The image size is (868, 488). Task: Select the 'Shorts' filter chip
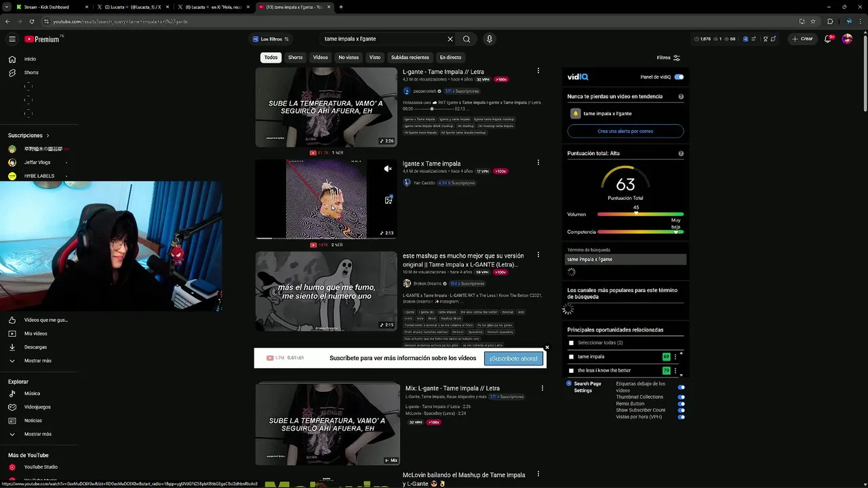(x=295, y=58)
